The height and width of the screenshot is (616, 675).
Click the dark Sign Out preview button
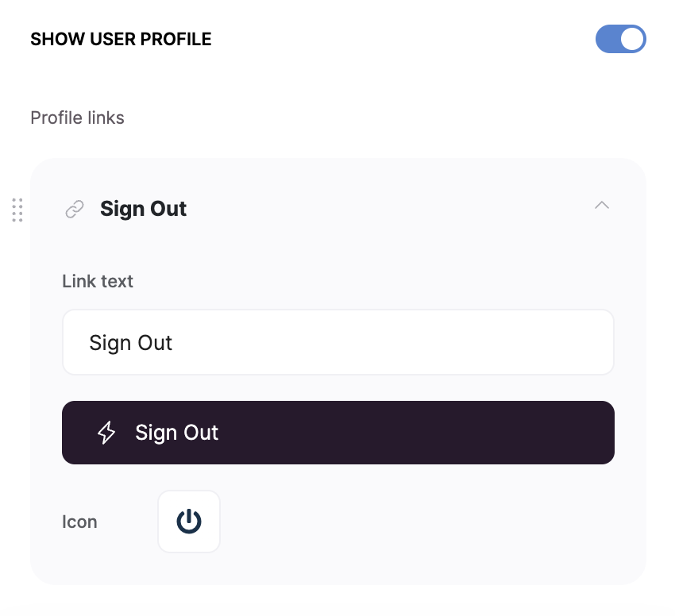(x=338, y=433)
